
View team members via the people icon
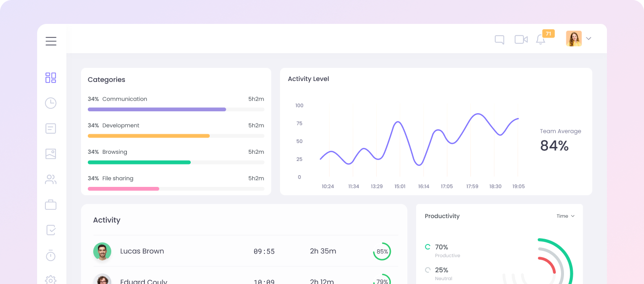pos(50,179)
